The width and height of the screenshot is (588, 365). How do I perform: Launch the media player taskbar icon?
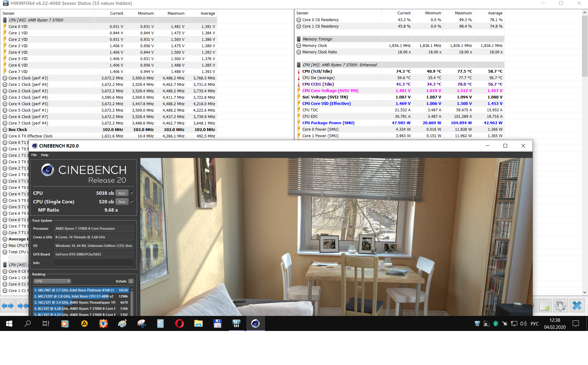(65, 324)
